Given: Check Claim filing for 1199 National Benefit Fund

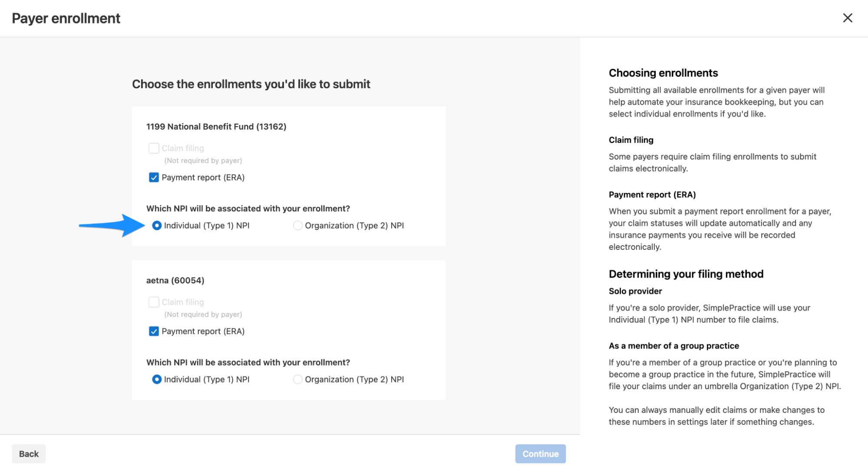Looking at the screenshot, I should point(154,148).
